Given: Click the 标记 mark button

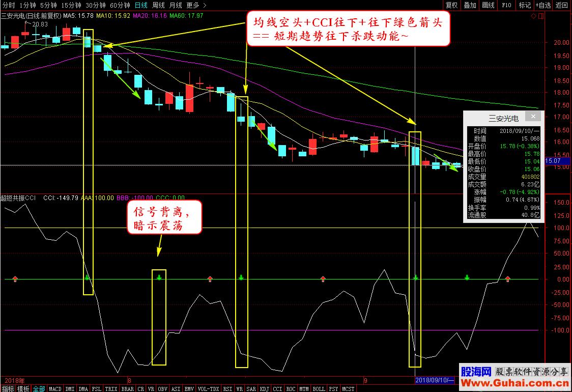Looking at the screenshot, I should (x=525, y=5).
